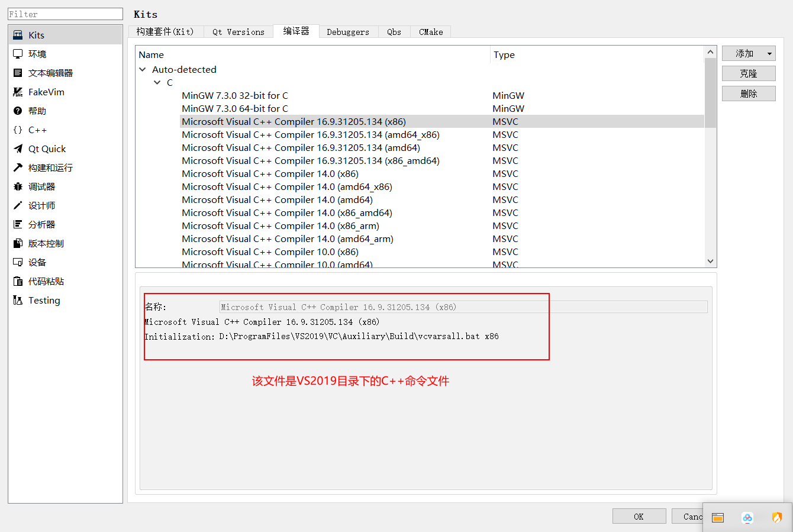Select Compiler 16.9.31205.134 (x86) row
This screenshot has height=532, width=793.
[x=442, y=121]
